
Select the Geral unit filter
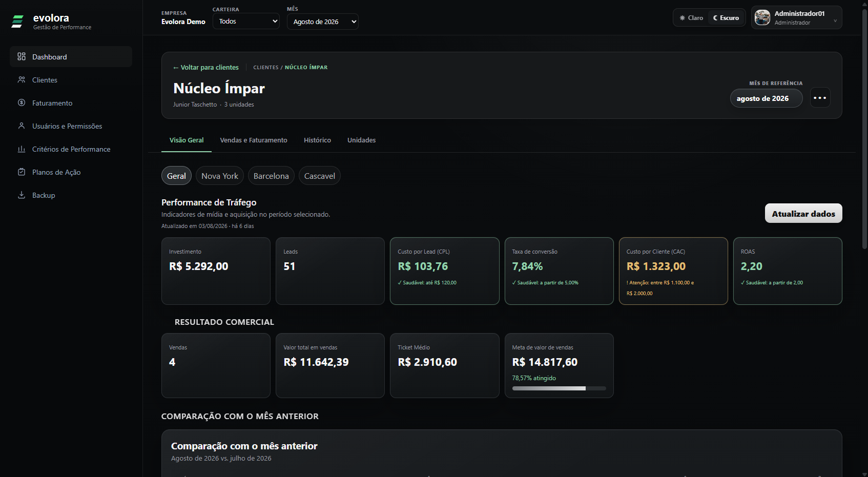pos(176,176)
